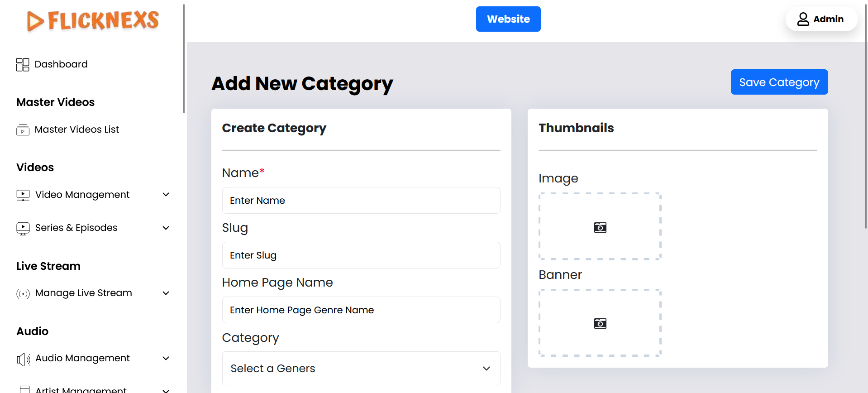
Task: Click the Admin user profile icon
Action: (803, 19)
